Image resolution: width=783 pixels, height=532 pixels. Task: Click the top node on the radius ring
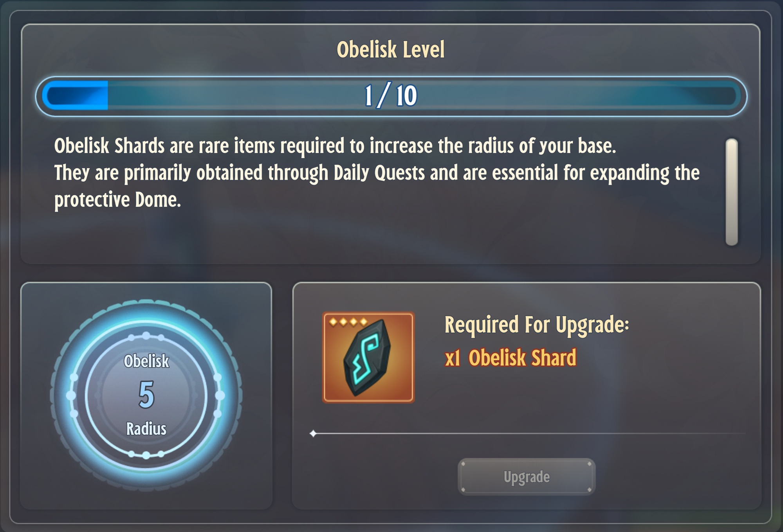(146, 336)
